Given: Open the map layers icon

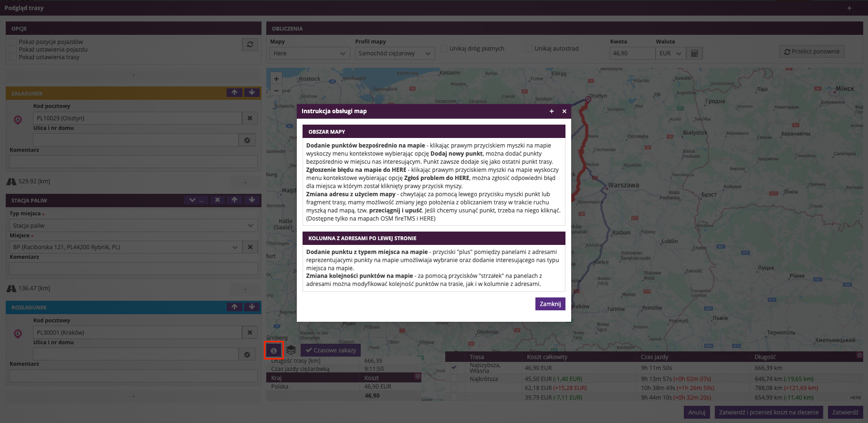Looking at the screenshot, I should (291, 350).
